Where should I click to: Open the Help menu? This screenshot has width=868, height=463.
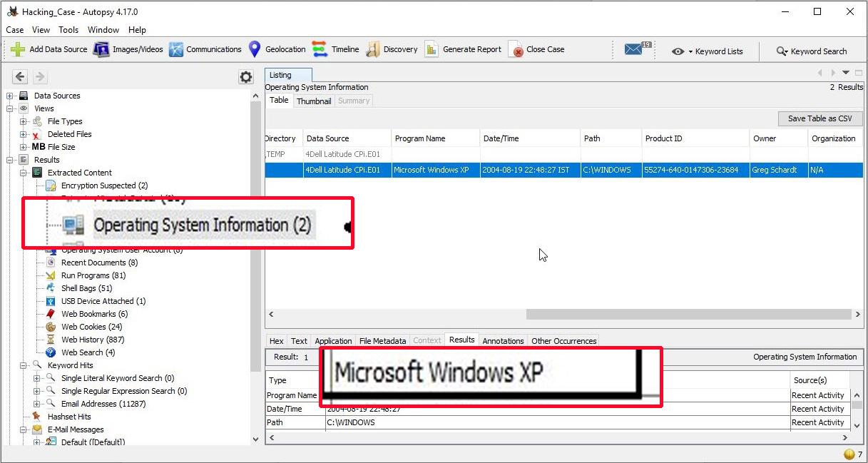point(137,30)
